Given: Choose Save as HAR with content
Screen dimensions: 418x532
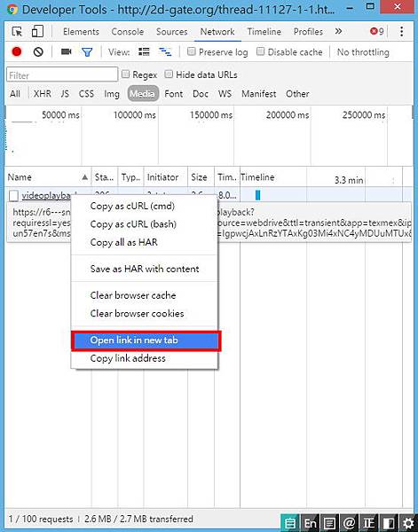Looking at the screenshot, I should point(145,269).
